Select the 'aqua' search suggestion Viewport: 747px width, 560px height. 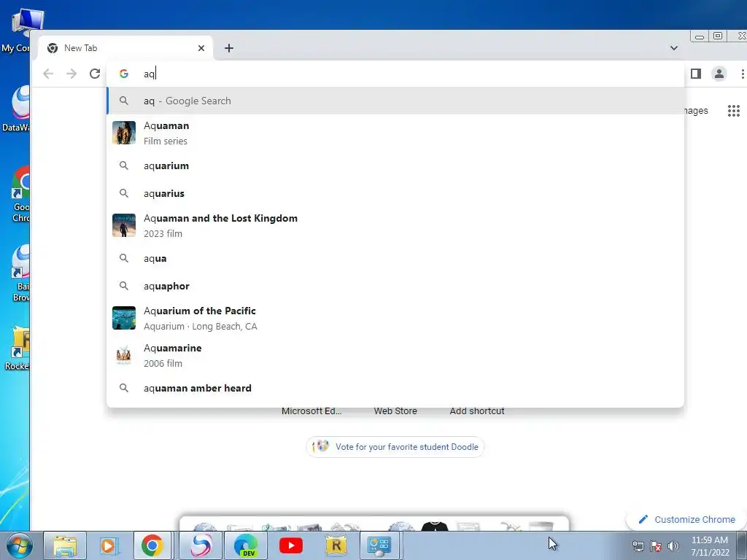pyautogui.click(x=395, y=259)
